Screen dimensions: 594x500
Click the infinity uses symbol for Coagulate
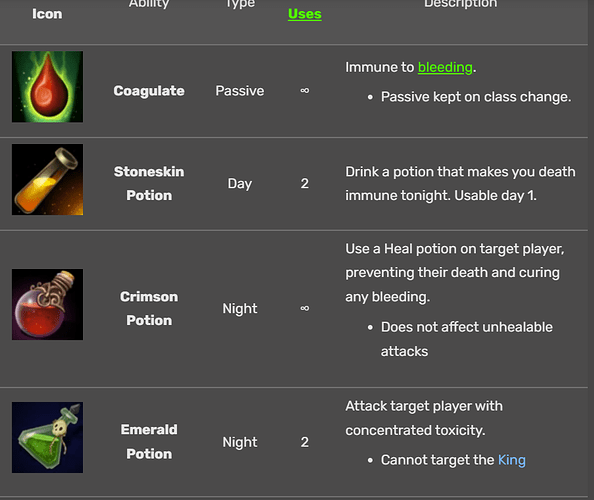click(305, 91)
